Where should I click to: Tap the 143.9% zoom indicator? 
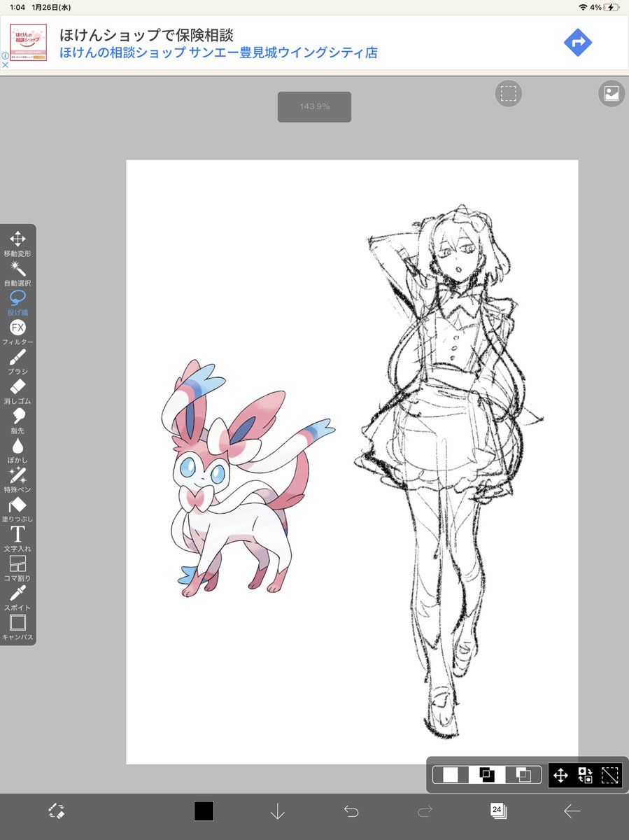point(314,106)
